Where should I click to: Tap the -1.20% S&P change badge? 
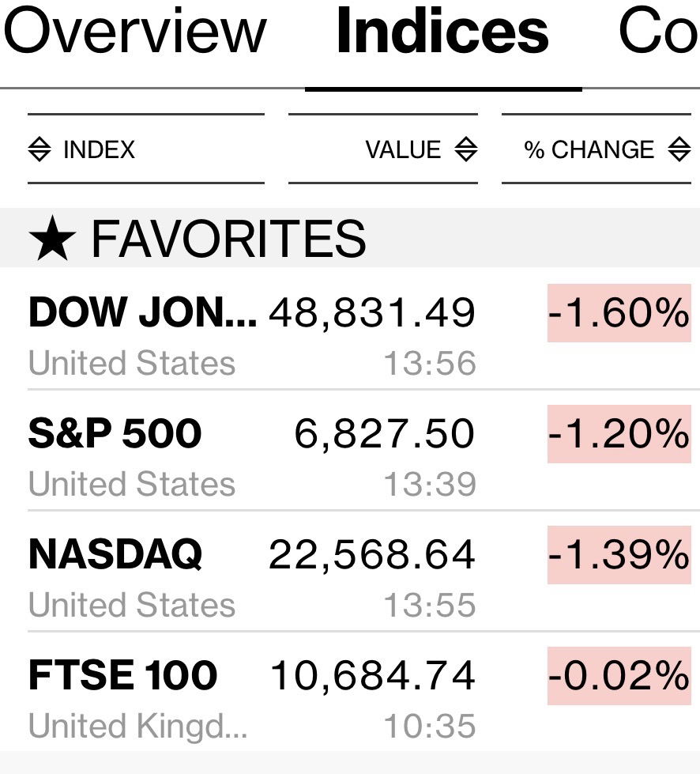pyautogui.click(x=619, y=434)
